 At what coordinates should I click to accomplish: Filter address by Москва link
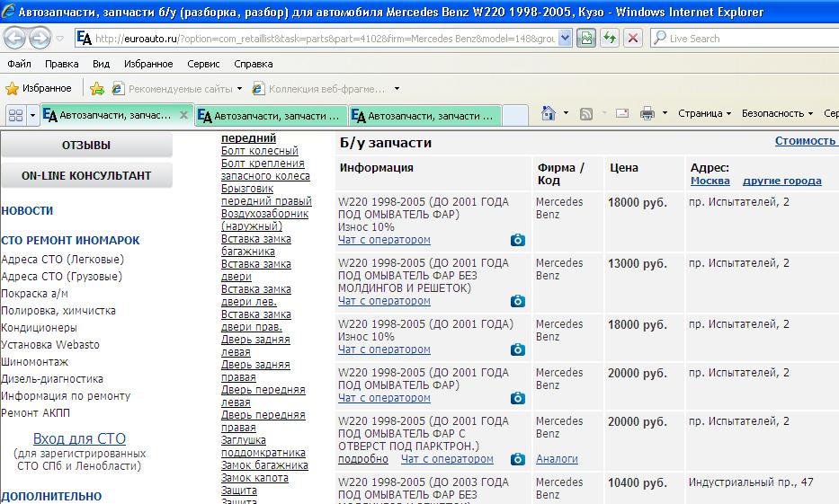coord(710,181)
